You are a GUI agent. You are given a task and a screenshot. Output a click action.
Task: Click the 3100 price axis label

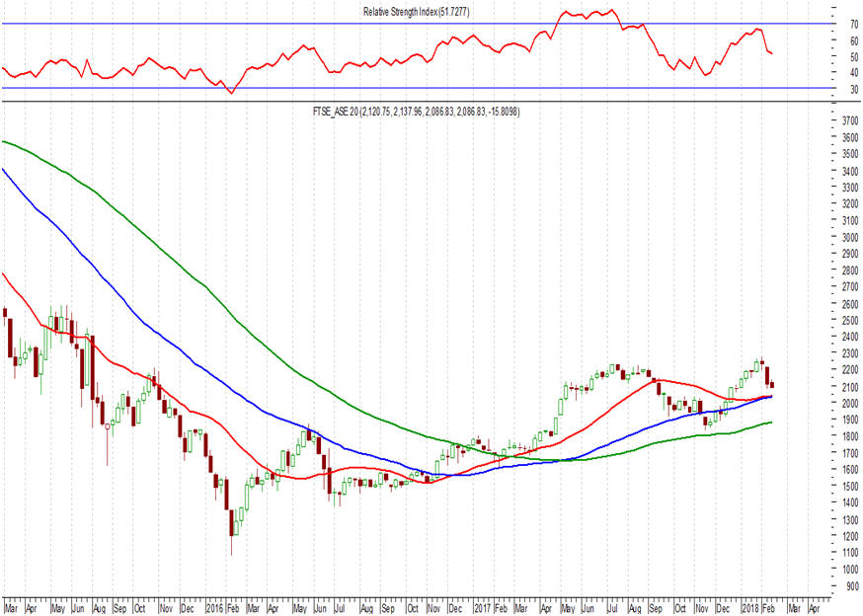[850, 221]
